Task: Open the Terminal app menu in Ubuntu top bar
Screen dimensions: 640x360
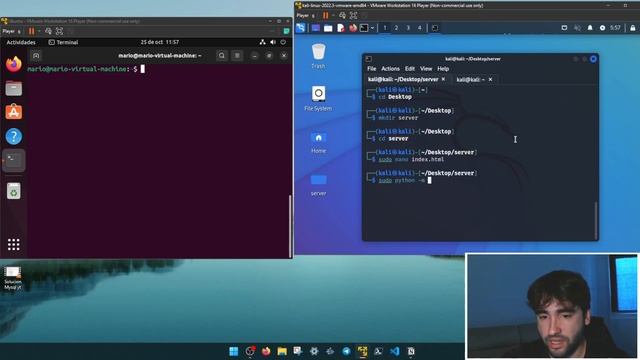Action: [x=63, y=42]
